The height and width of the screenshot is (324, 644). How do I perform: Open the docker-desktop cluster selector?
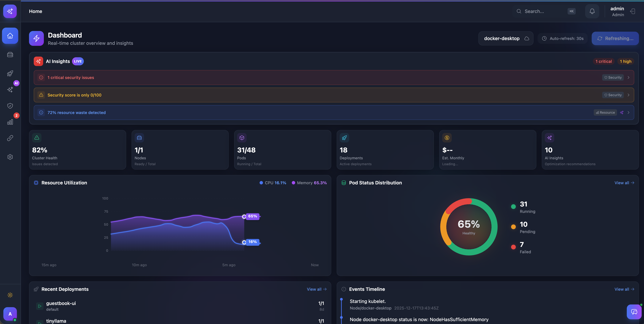click(506, 38)
